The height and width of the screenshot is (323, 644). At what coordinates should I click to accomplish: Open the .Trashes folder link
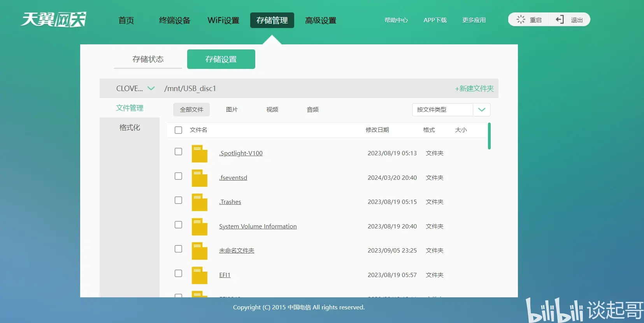230,202
